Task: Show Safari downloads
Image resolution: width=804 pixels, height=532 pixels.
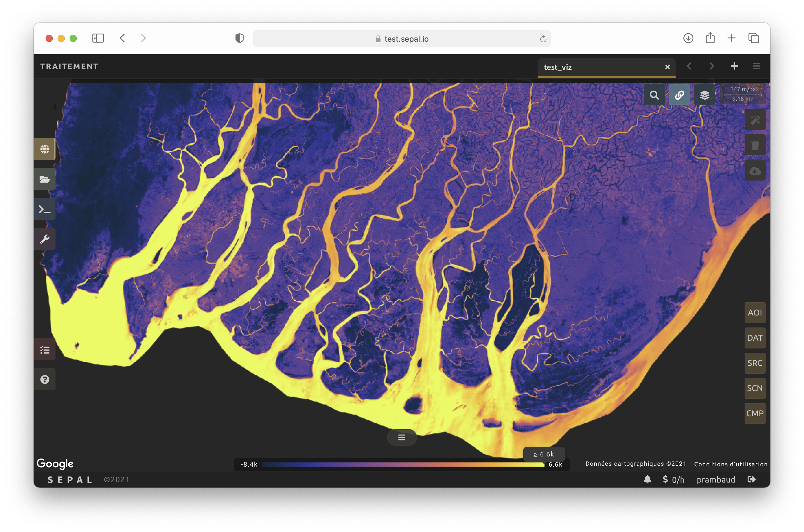Action: coord(688,38)
